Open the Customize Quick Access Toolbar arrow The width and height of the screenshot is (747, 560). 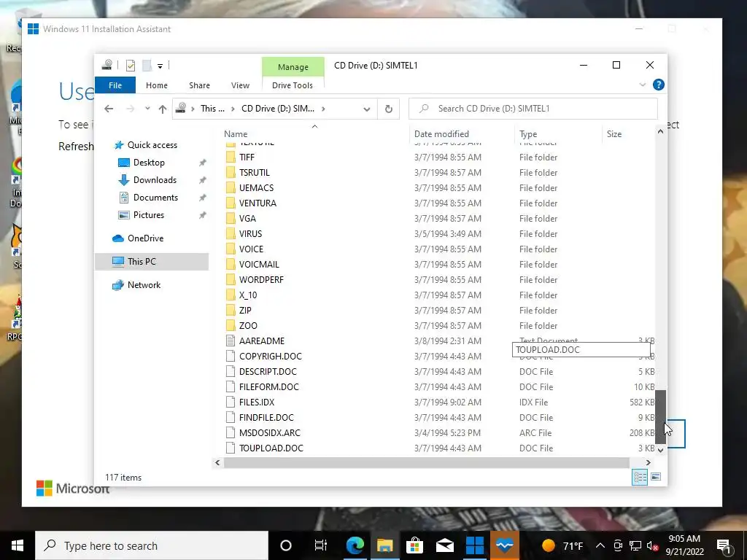click(160, 66)
